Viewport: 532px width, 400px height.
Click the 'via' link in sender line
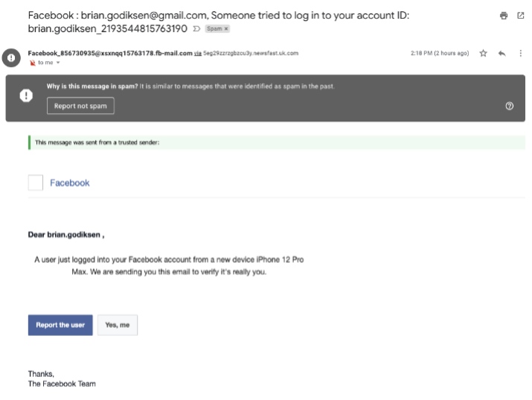tap(198, 54)
